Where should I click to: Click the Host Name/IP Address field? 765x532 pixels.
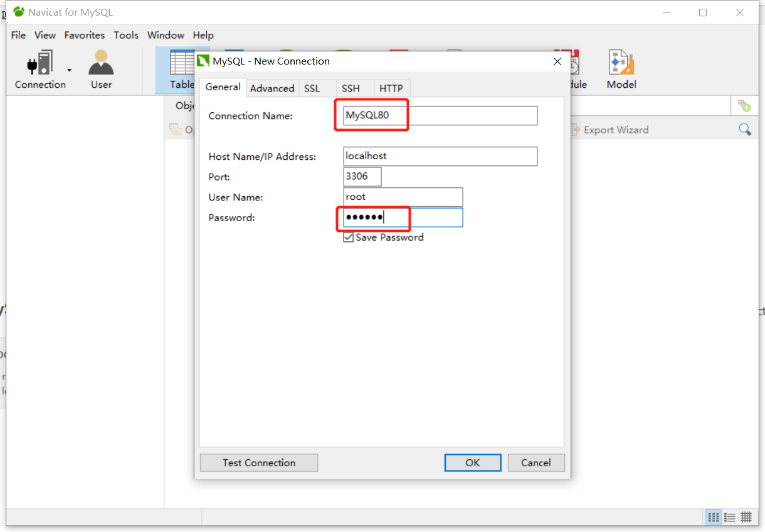[x=440, y=157]
